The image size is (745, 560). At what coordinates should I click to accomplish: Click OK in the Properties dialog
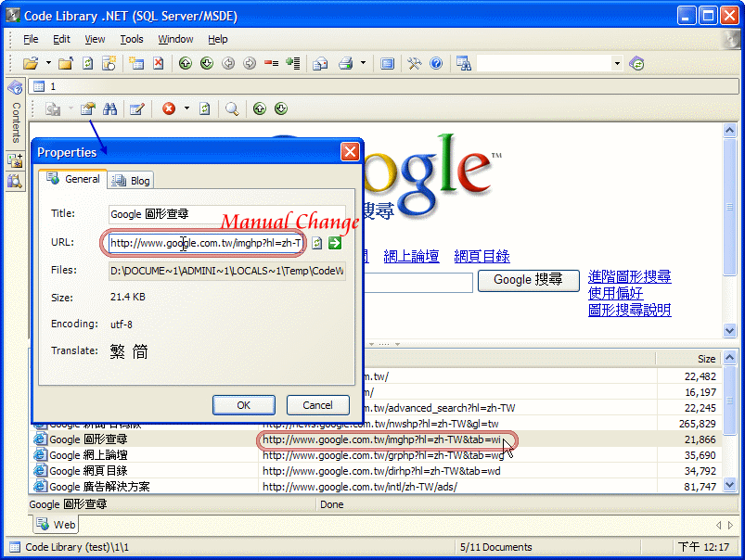(244, 405)
